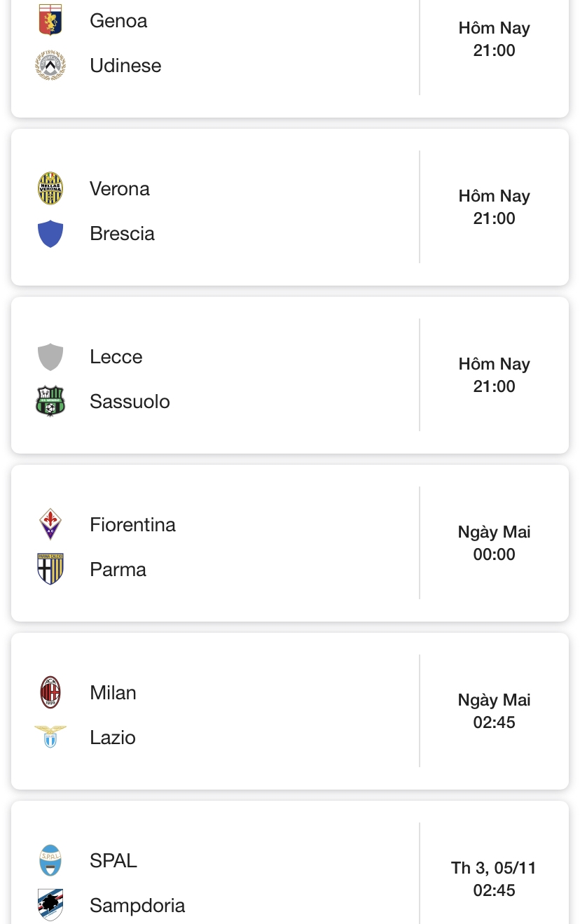Screen dimensions: 580x924
Task: Open the Verona team name link
Action: point(120,188)
